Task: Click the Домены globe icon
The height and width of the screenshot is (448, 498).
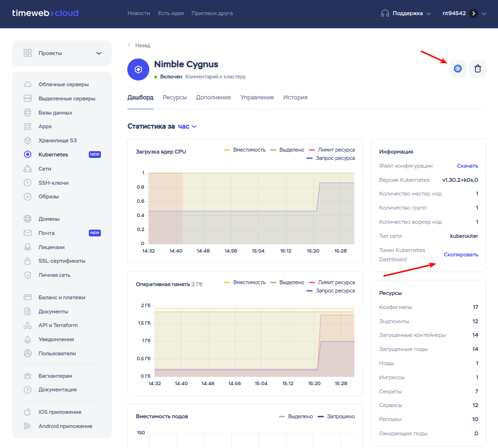Action: coord(28,219)
